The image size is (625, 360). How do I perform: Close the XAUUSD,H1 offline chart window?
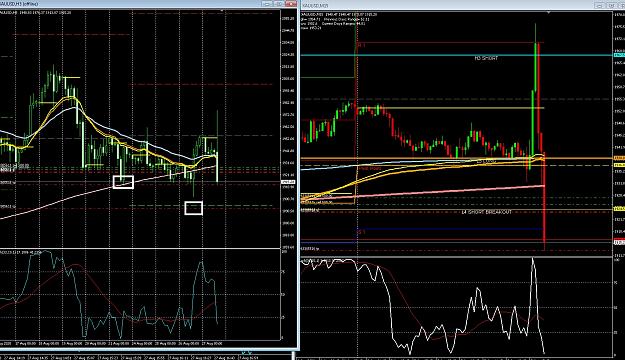pyautogui.click(x=291, y=4)
